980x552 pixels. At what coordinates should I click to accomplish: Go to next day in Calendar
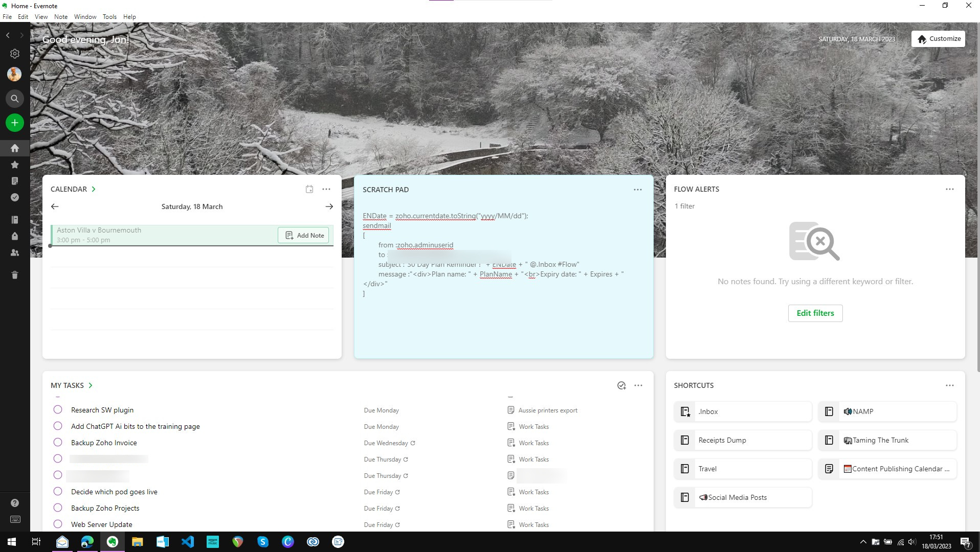tap(329, 206)
